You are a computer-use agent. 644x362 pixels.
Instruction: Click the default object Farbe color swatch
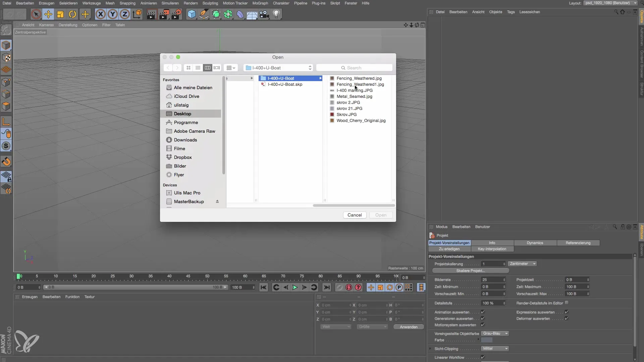click(487, 340)
